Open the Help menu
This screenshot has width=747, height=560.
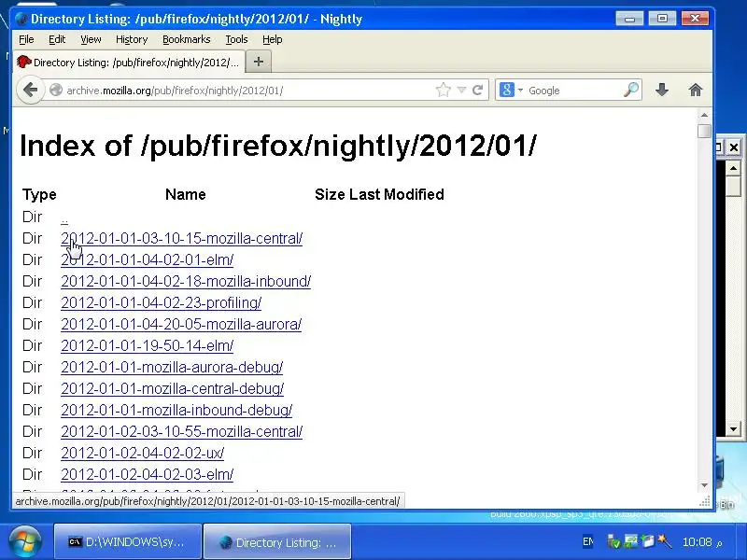click(273, 39)
